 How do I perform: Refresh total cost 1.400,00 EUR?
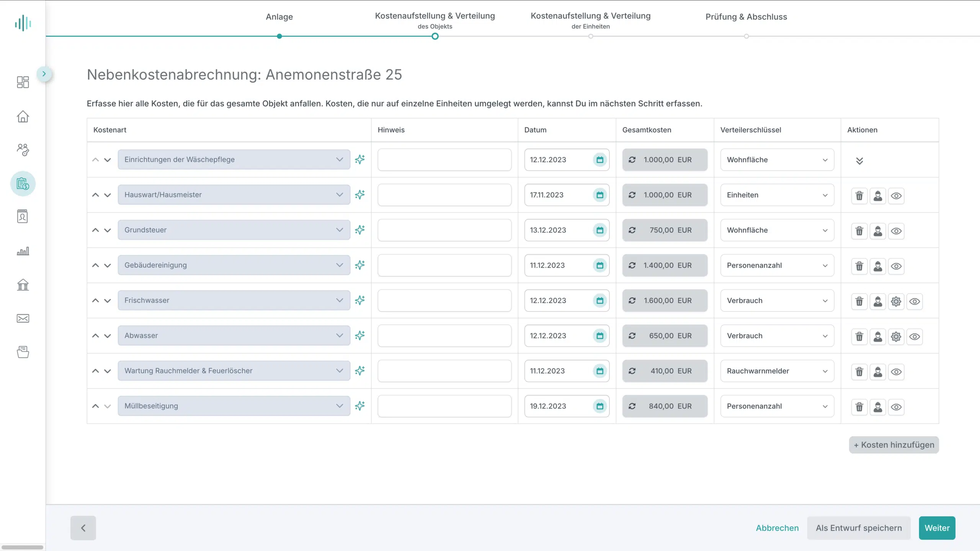pyautogui.click(x=632, y=265)
